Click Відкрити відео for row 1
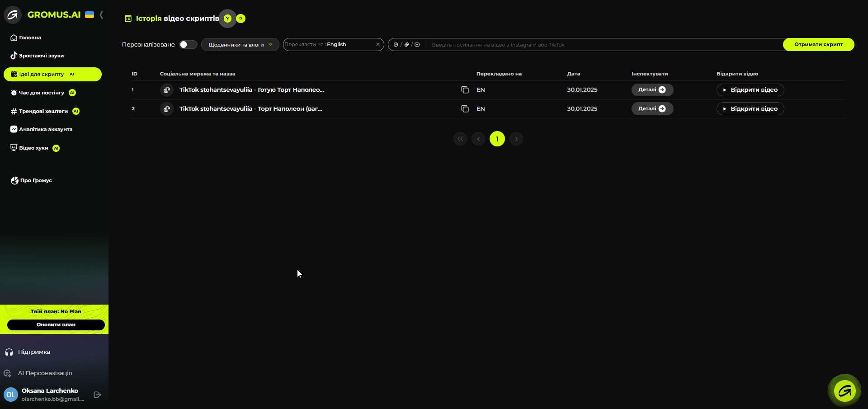The height and width of the screenshot is (409, 868). tap(750, 90)
